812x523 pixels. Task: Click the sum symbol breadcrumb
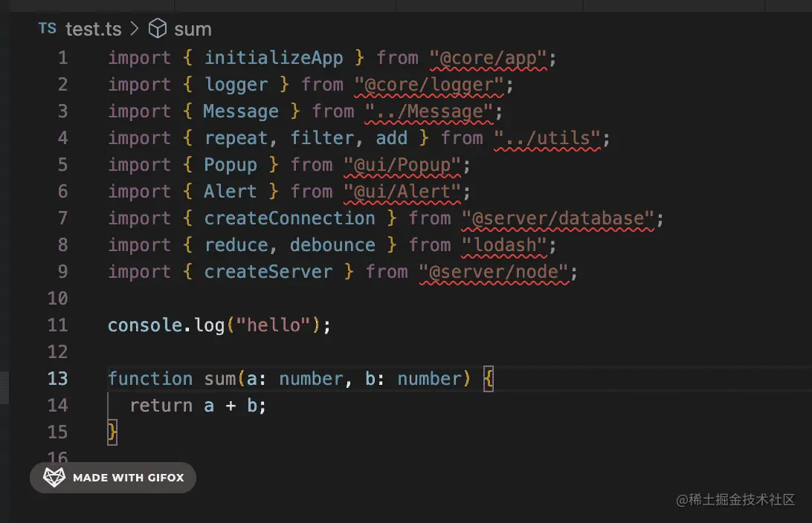click(193, 30)
